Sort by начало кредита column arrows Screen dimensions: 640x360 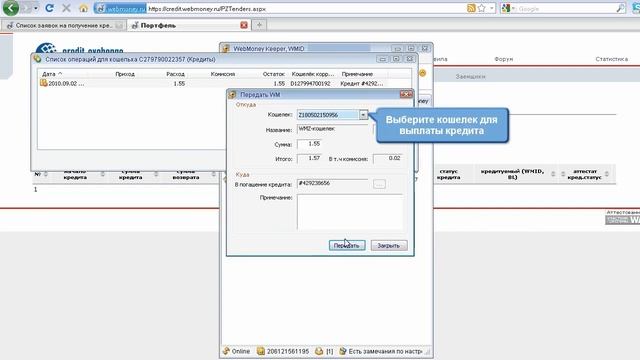click(103, 174)
